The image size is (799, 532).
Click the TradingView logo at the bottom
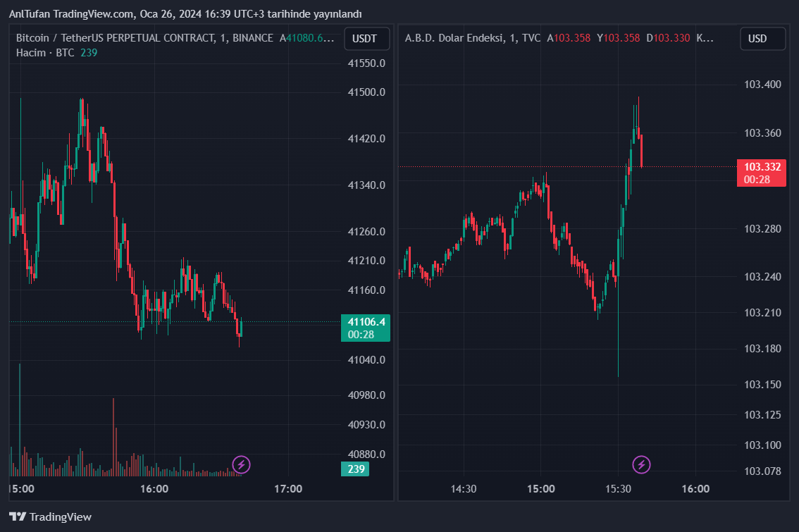point(50,516)
